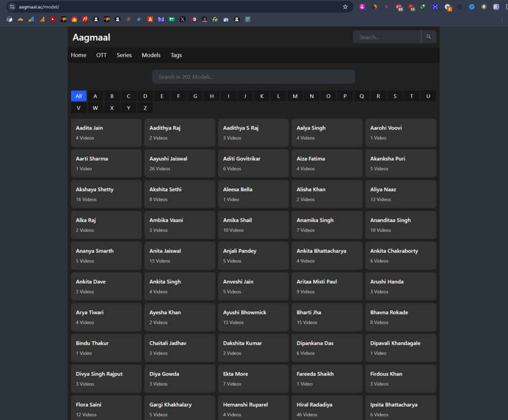Open the red italic A bookmark icon
Image resolution: width=508 pixels, height=420 pixels.
coord(85,19)
